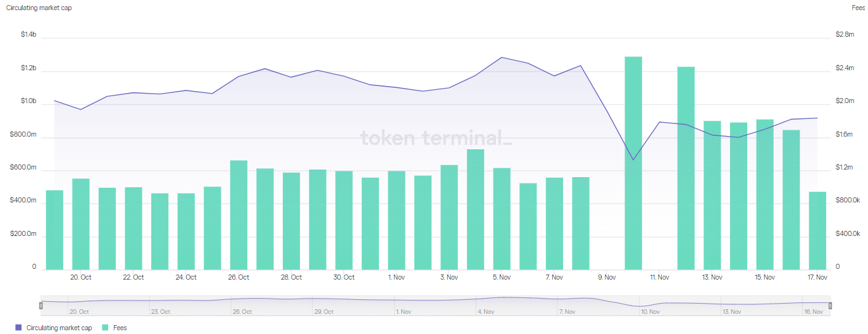
Task: Click the token terminal watermark logo
Action: [x=435, y=137]
